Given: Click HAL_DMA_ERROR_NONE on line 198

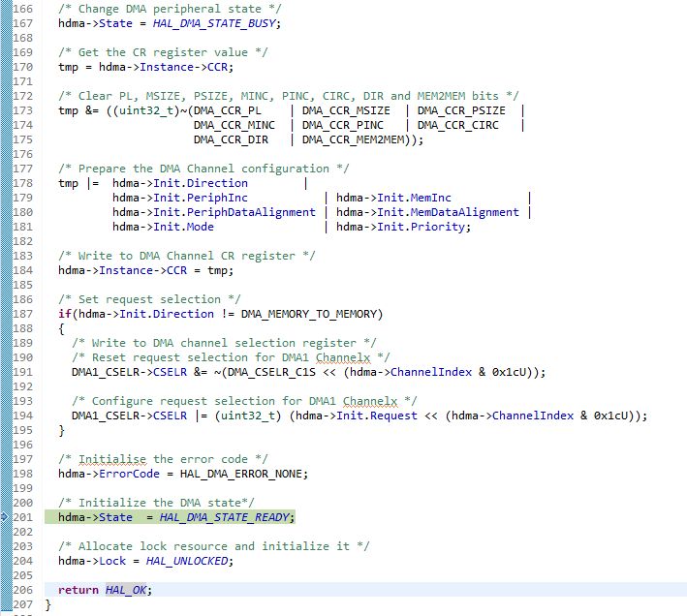Looking at the screenshot, I should coord(241,474).
